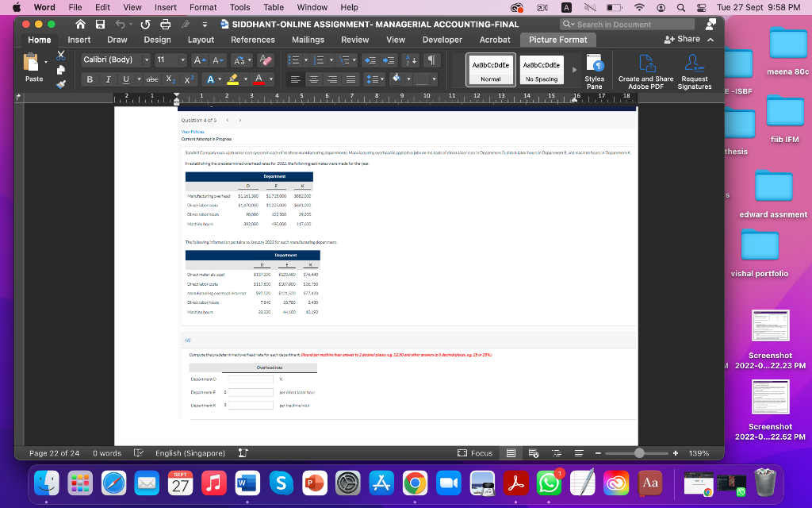Click Create and Share Adobe PDF
This screenshot has height=508, width=812.
[645, 70]
